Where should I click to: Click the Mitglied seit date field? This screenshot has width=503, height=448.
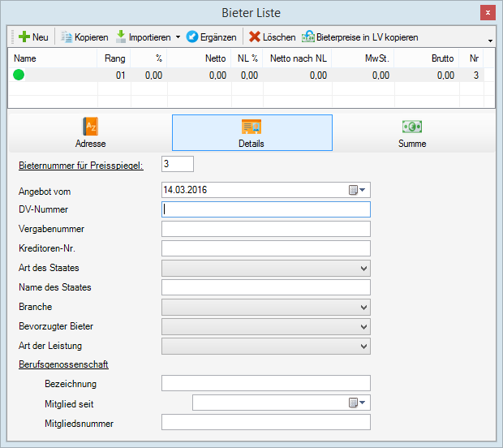(x=282, y=403)
